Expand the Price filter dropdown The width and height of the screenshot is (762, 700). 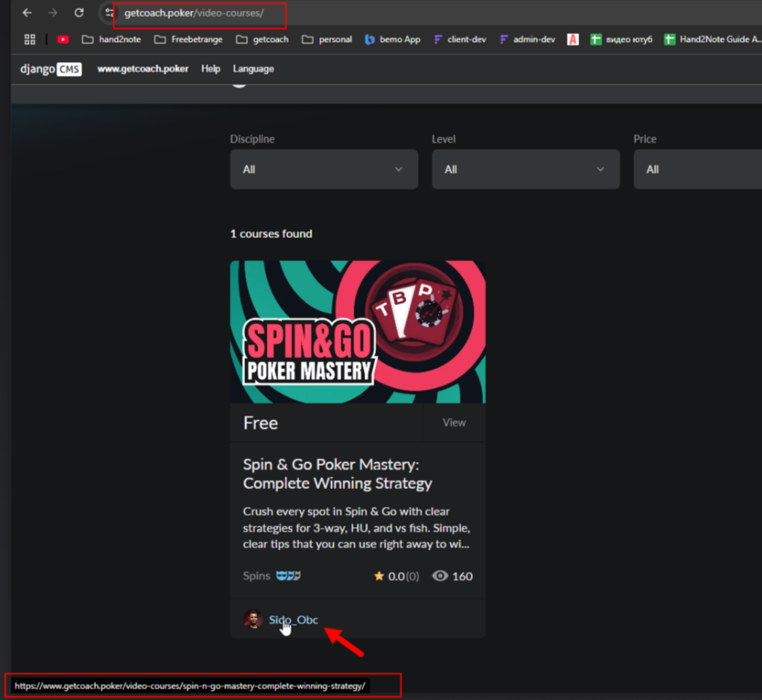coord(698,169)
